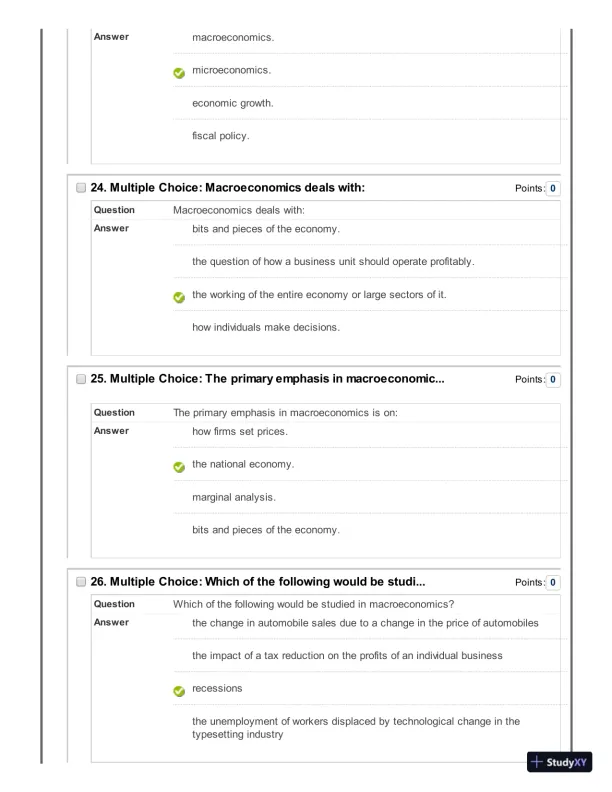Click question 26 Points box
612x792 pixels.
pyautogui.click(x=553, y=581)
